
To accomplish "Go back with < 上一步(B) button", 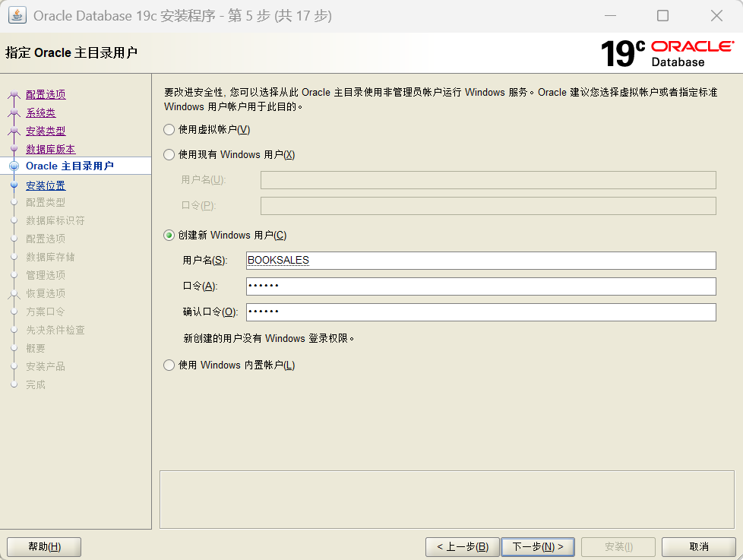I will pos(463,547).
